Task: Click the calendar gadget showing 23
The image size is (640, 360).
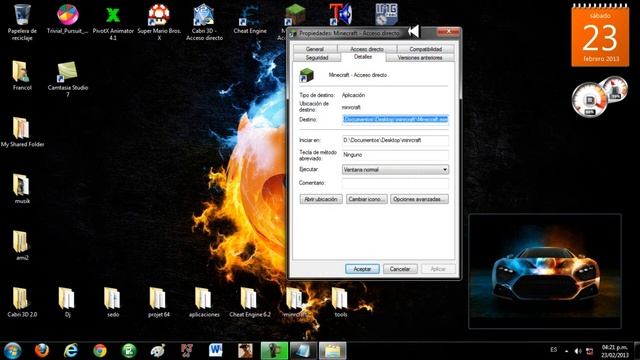Action: (600, 35)
